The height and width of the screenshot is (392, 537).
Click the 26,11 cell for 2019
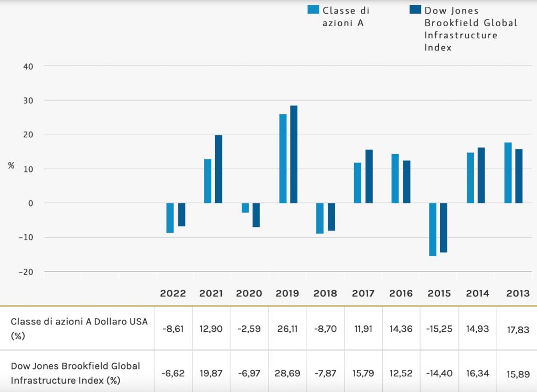(287, 328)
